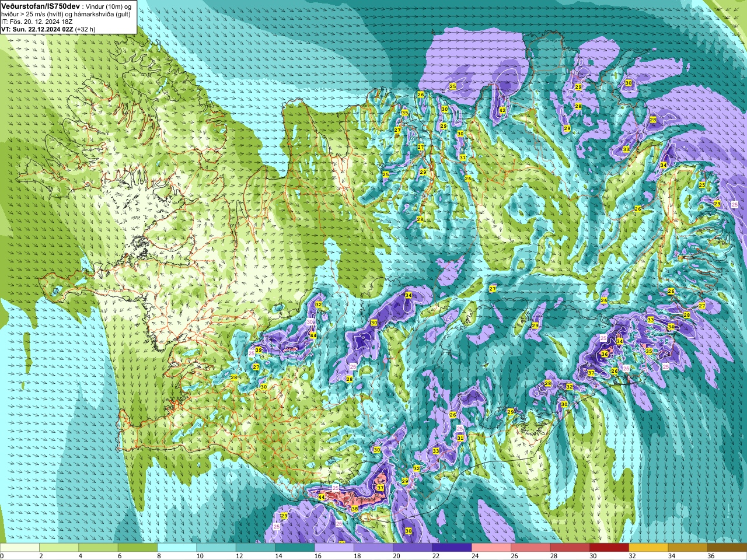Click the '(+32 h)' forecast offset text
Screen dimensions: 747x560
85,29
